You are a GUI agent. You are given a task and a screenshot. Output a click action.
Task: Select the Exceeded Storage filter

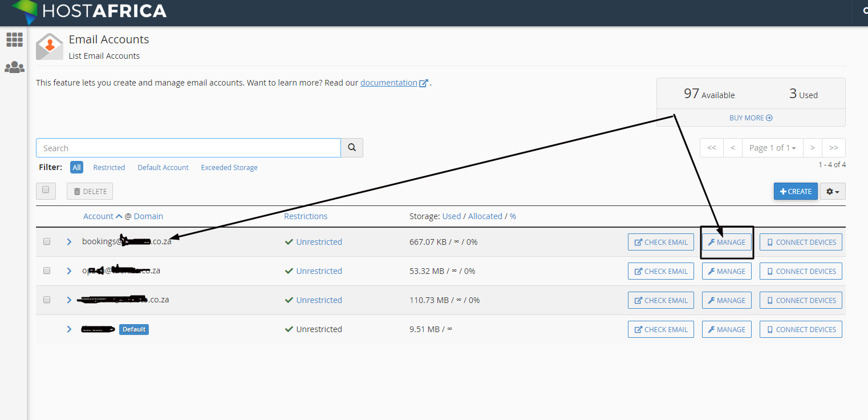pos(229,167)
